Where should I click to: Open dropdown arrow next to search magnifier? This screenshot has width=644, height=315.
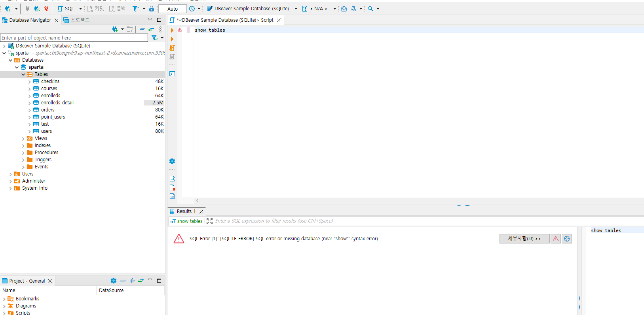(378, 9)
